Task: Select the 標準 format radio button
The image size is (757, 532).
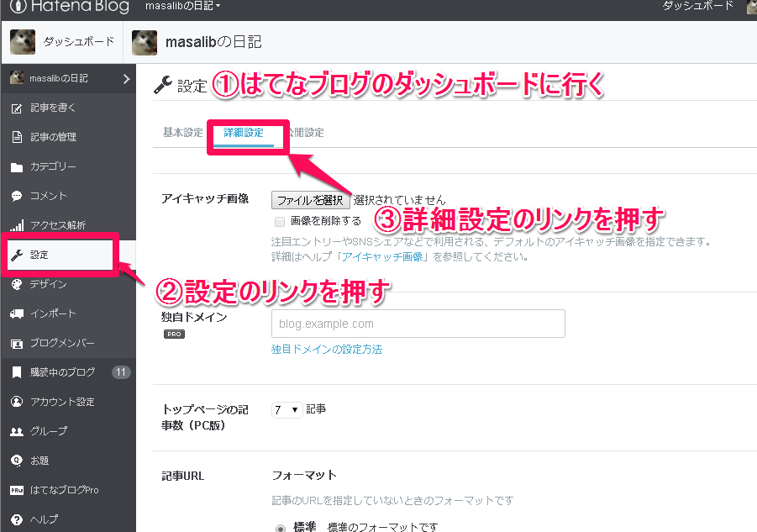Action: pyautogui.click(x=280, y=528)
